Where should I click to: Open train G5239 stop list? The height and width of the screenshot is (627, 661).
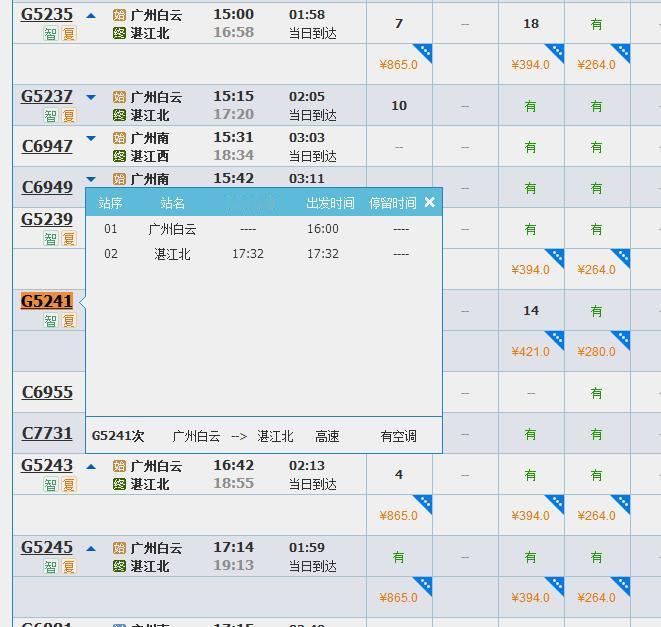tap(47, 219)
